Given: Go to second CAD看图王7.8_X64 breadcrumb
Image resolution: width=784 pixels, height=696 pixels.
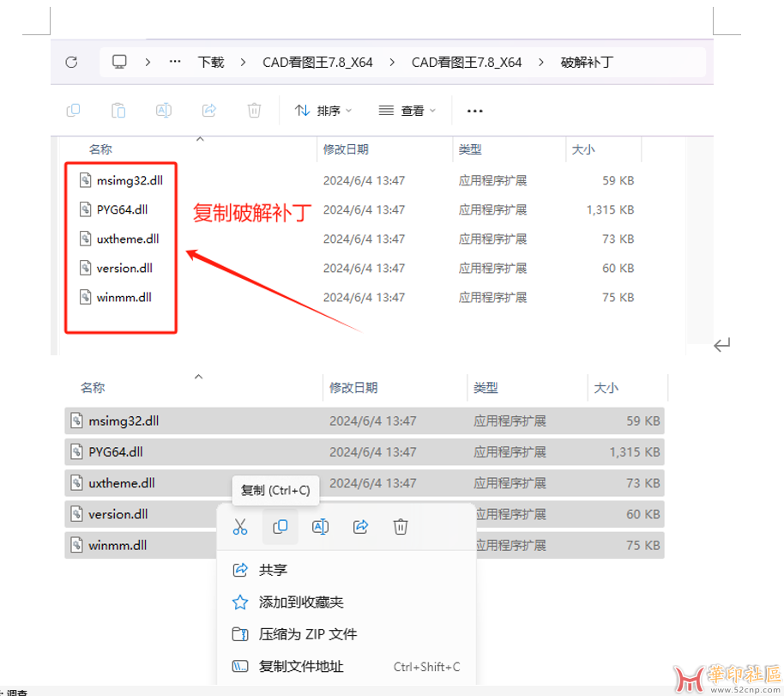Looking at the screenshot, I should [x=467, y=62].
